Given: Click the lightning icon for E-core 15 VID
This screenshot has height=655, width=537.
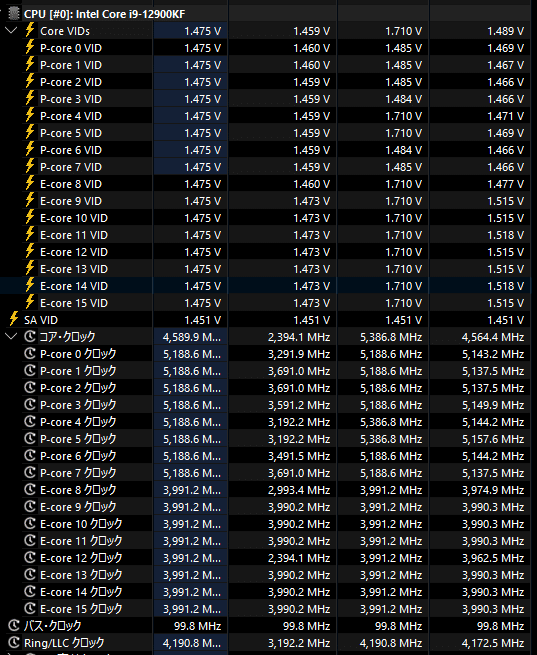Looking at the screenshot, I should click(30, 302).
